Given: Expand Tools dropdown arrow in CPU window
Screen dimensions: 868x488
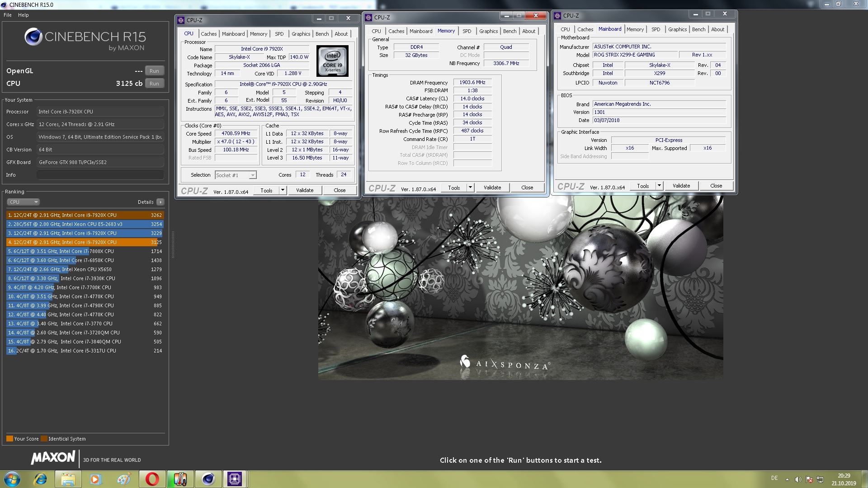Looking at the screenshot, I should click(283, 190).
